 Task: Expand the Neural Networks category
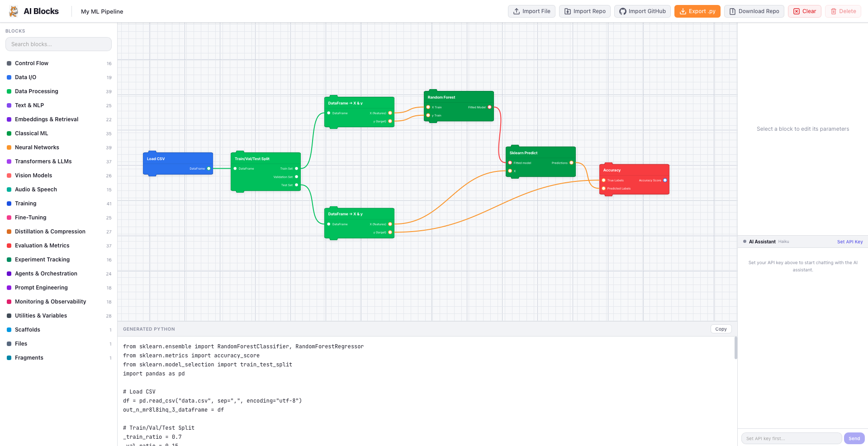tap(59, 147)
